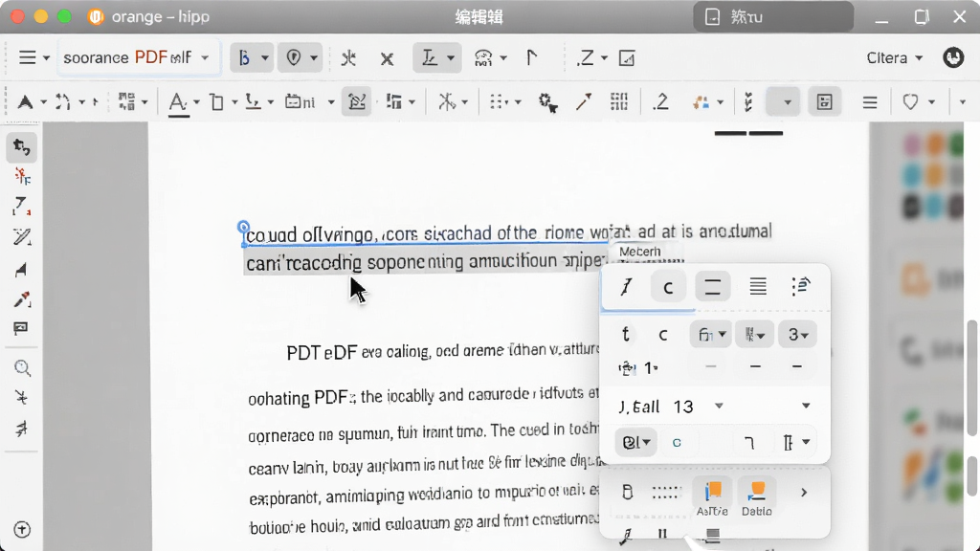Viewport: 980px width, 551px height.
Task: Select the red sparkle tool in left sidebar
Action: (22, 177)
